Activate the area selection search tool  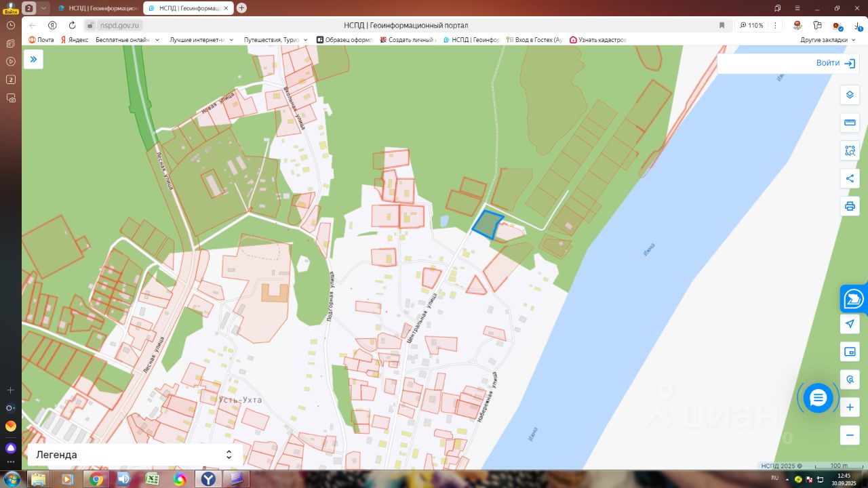(x=850, y=150)
